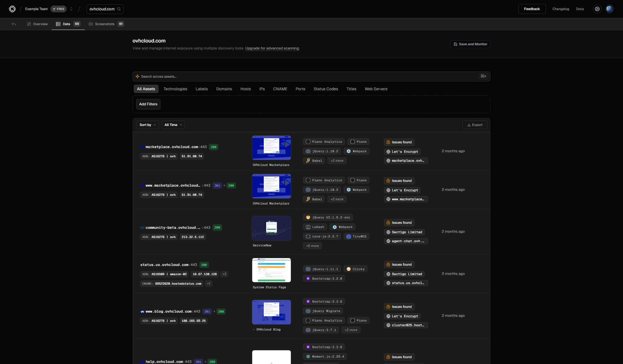Open the ServiceNow screenshot thumbnail
This screenshot has width=623, height=364.
click(271, 228)
